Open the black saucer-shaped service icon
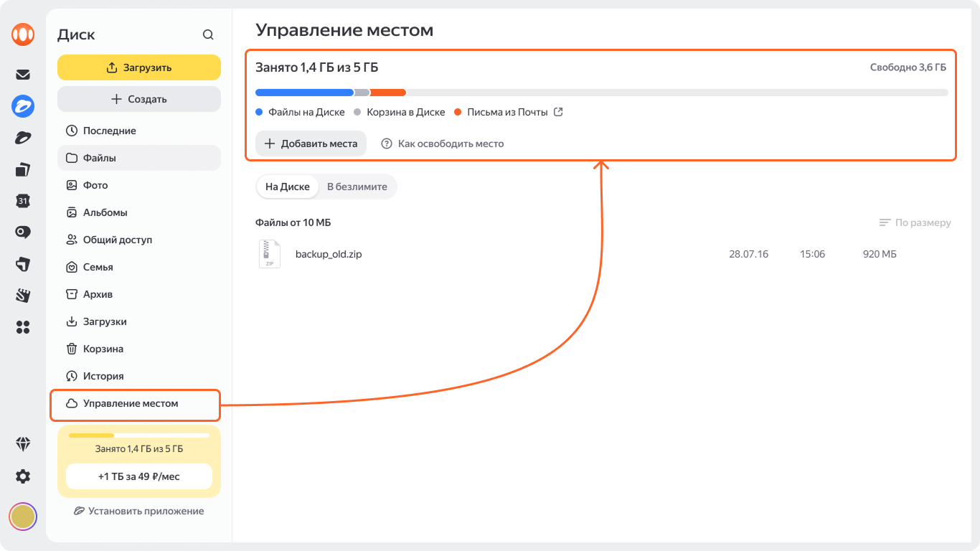This screenshot has height=551, width=980. 23,138
